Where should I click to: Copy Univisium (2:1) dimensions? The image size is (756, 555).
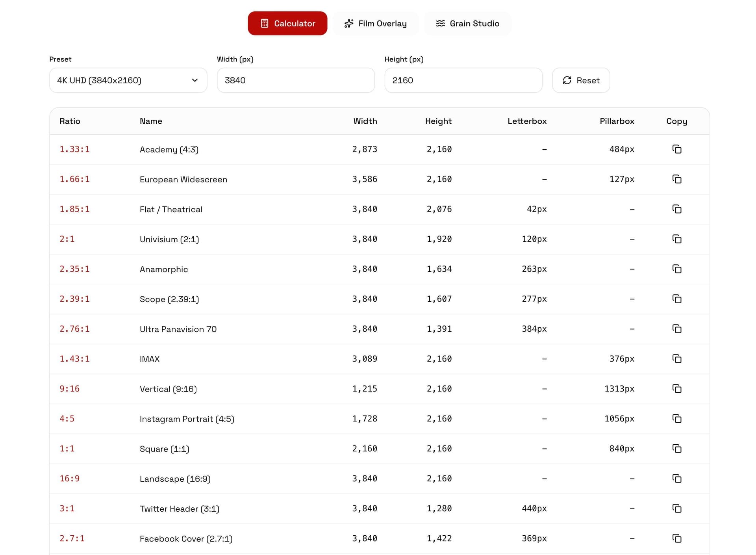tap(676, 239)
